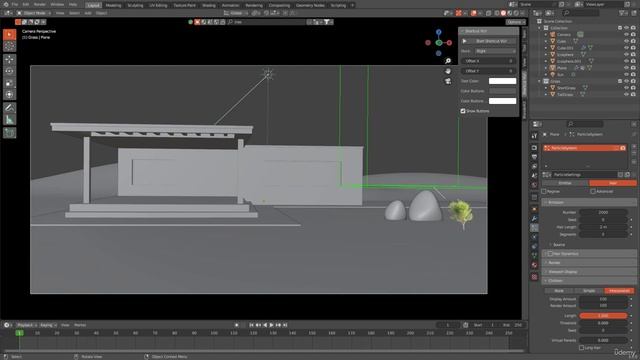
Task: Select the Rotate tool
Action: click(9, 71)
